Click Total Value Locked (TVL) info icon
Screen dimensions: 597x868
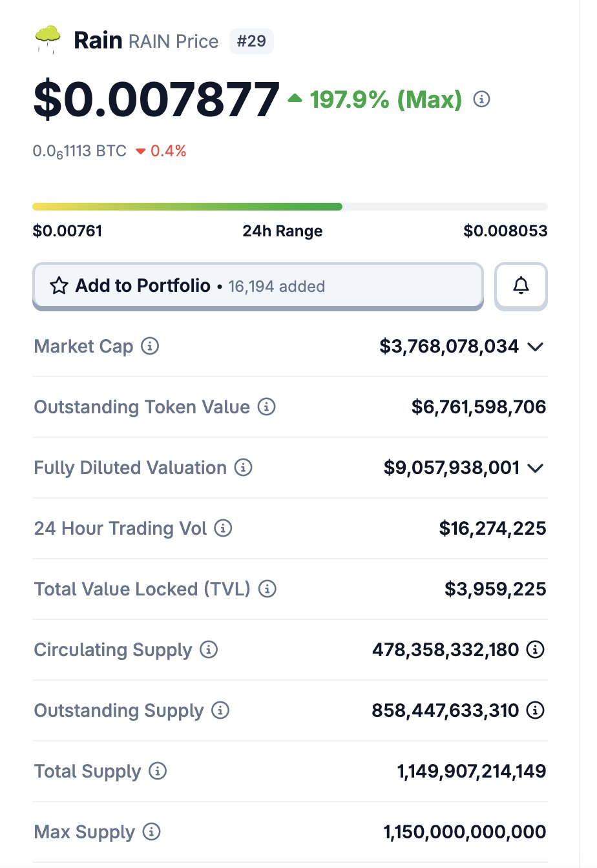coord(267,589)
